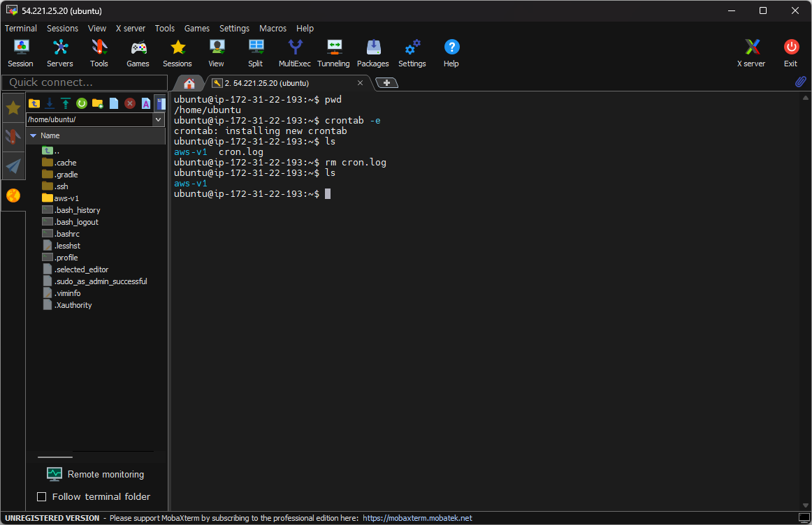Open the Session toolbar button
812x525 pixels.
point(21,53)
